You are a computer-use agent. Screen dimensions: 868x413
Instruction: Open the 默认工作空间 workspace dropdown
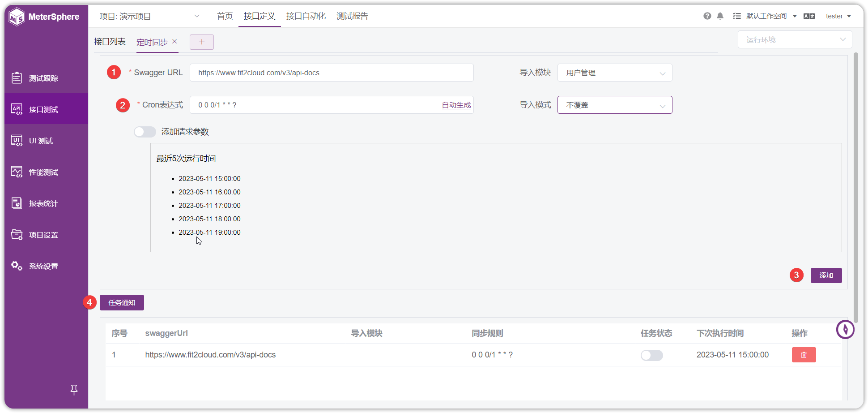pyautogui.click(x=771, y=16)
